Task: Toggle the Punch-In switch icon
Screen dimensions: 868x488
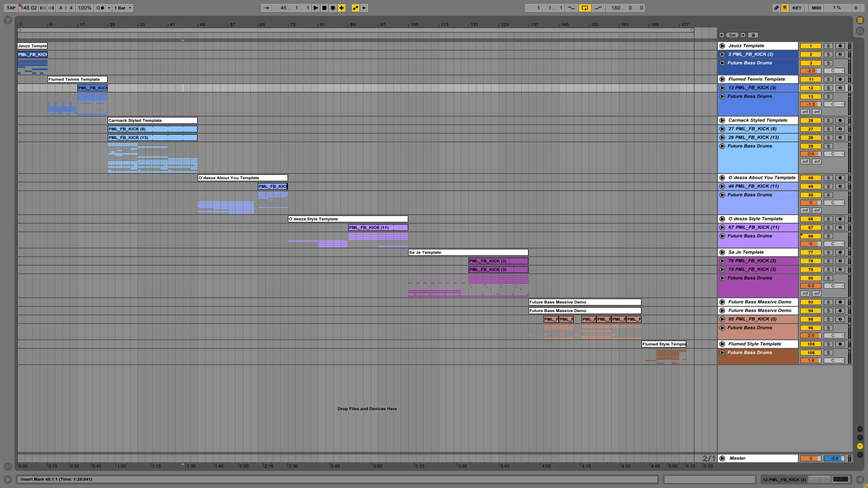Action: point(571,8)
